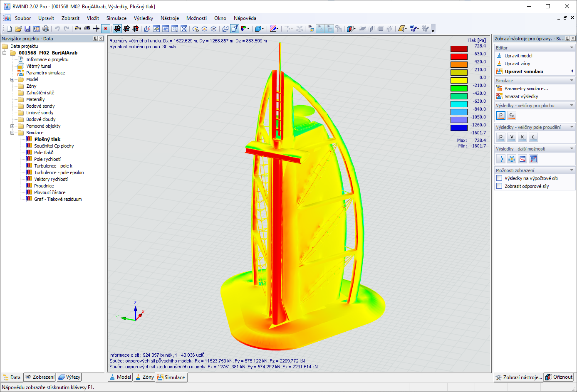Open the Parametry simulace icon in Simulace panel
This screenshot has width=577, height=392.
point(498,88)
